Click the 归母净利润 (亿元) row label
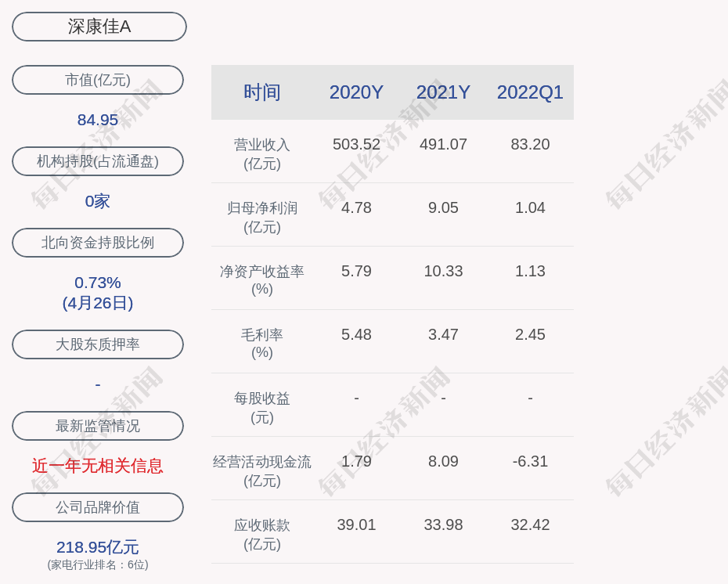 pos(262,218)
